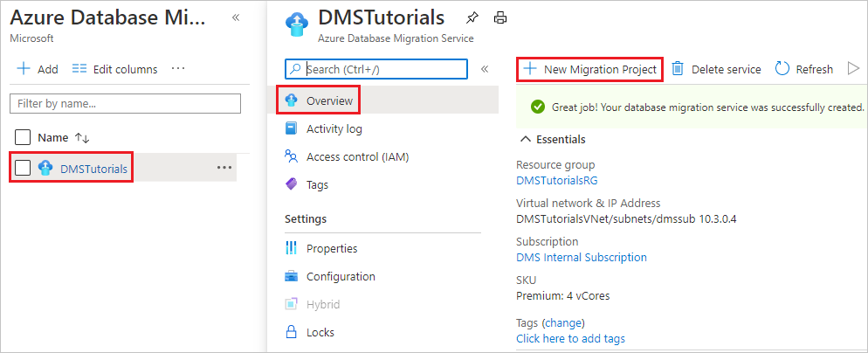Viewport: 868px width, 353px height.
Task: Click the Settings section heading
Action: 306,219
